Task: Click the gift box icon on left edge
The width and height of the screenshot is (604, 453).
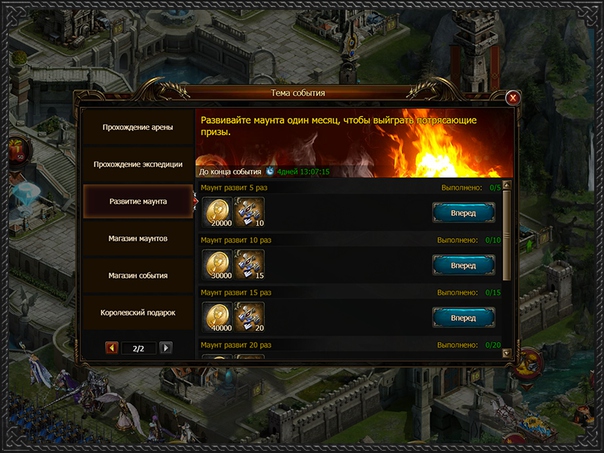Action: [x=18, y=151]
